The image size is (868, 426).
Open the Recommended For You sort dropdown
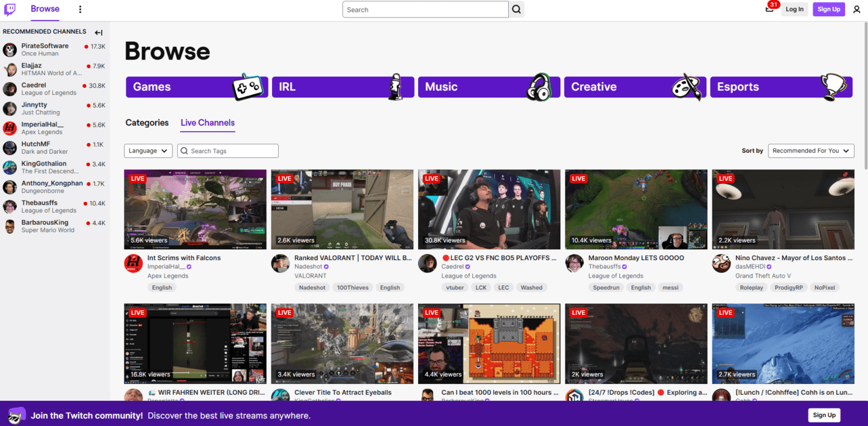click(810, 151)
